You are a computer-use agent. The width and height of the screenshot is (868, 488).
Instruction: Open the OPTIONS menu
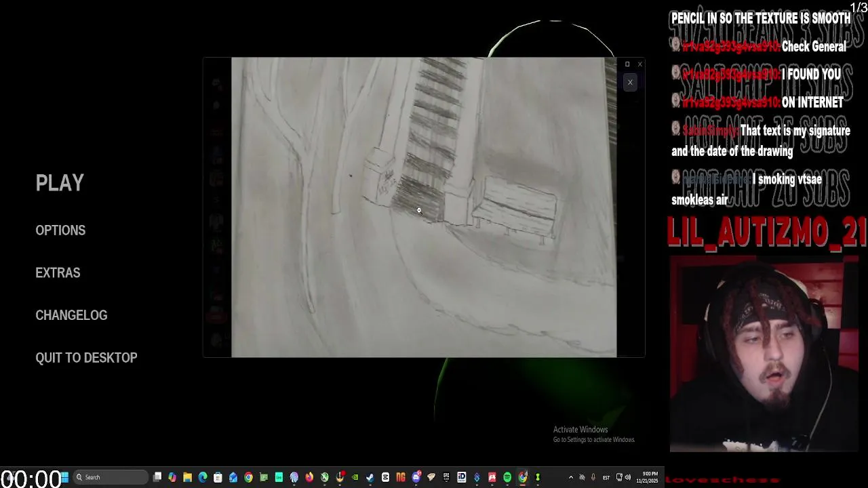click(x=60, y=230)
